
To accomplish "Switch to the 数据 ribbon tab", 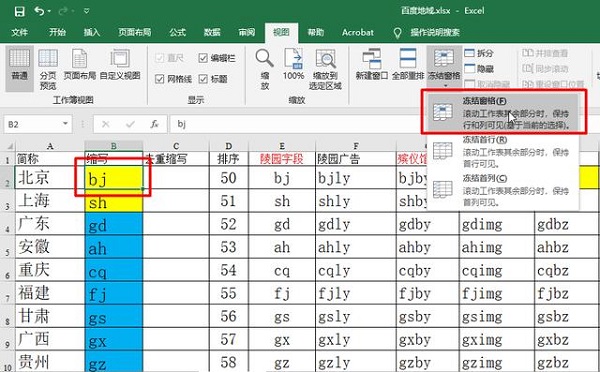I will (x=212, y=32).
